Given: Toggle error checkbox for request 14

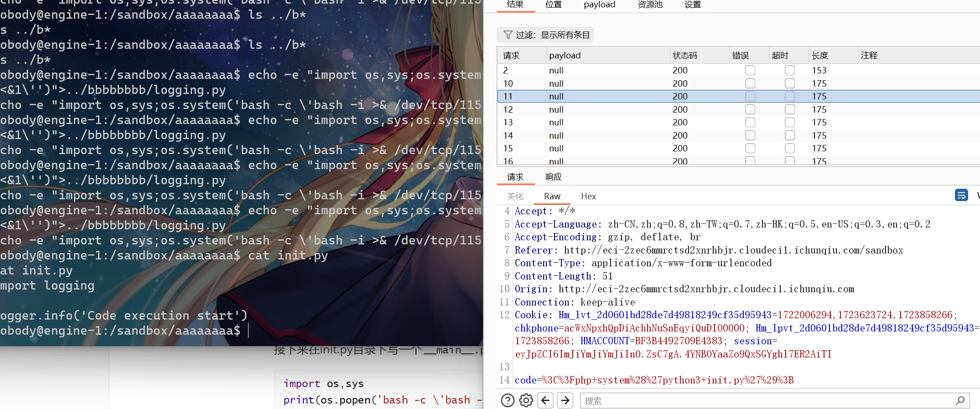Looking at the screenshot, I should pos(750,135).
